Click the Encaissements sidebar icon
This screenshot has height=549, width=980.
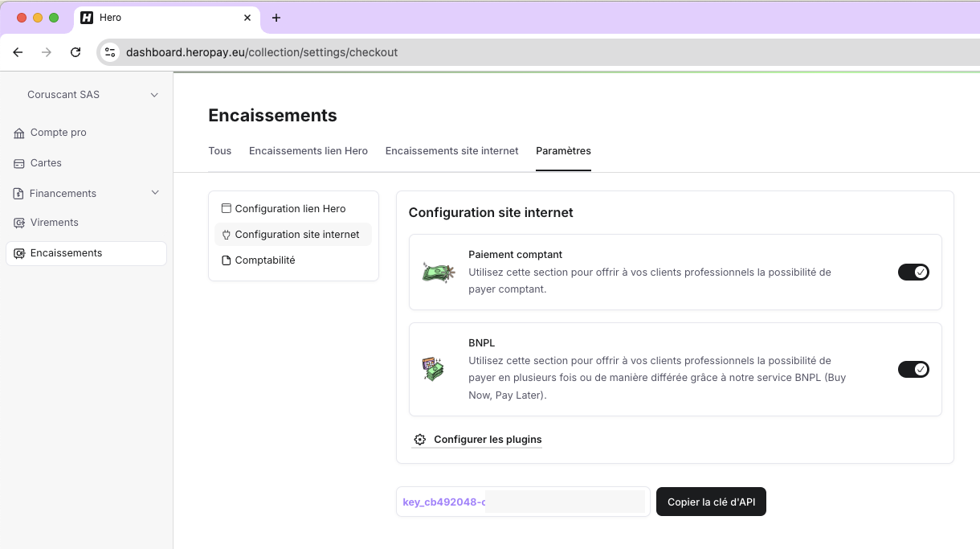pyautogui.click(x=18, y=253)
